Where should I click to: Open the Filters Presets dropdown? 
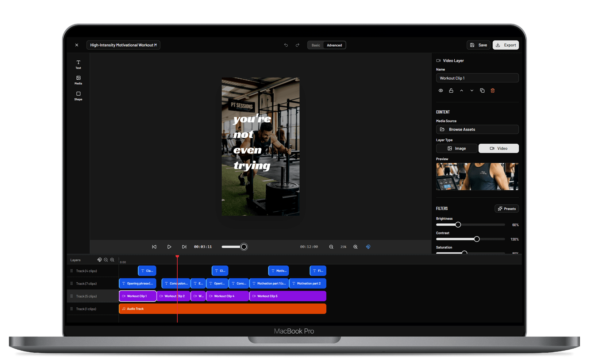506,208
